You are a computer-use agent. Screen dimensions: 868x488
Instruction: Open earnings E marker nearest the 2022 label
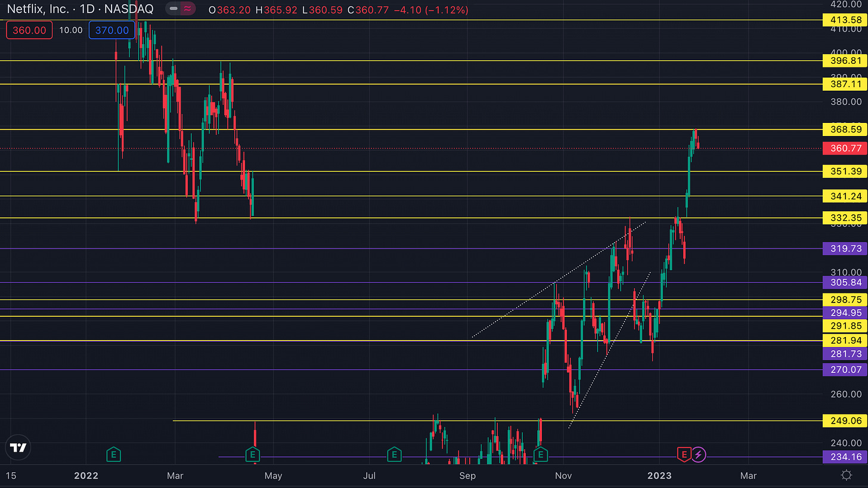pyautogui.click(x=113, y=455)
